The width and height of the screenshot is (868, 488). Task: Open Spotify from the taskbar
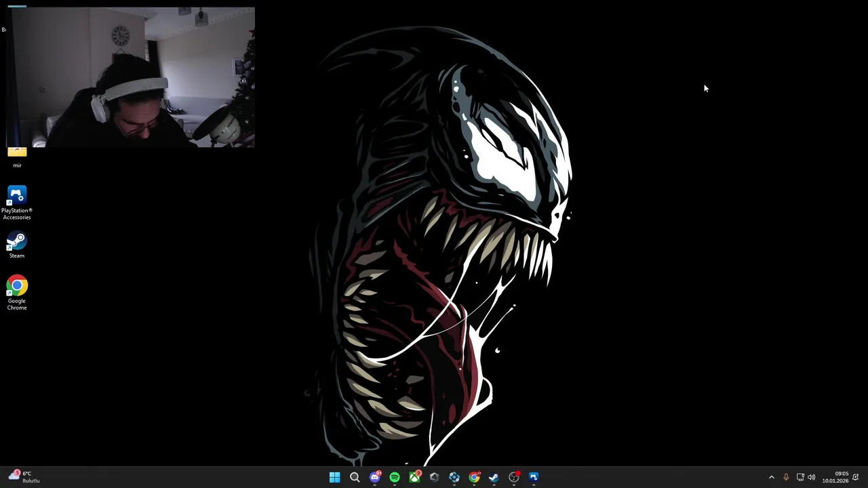click(395, 477)
